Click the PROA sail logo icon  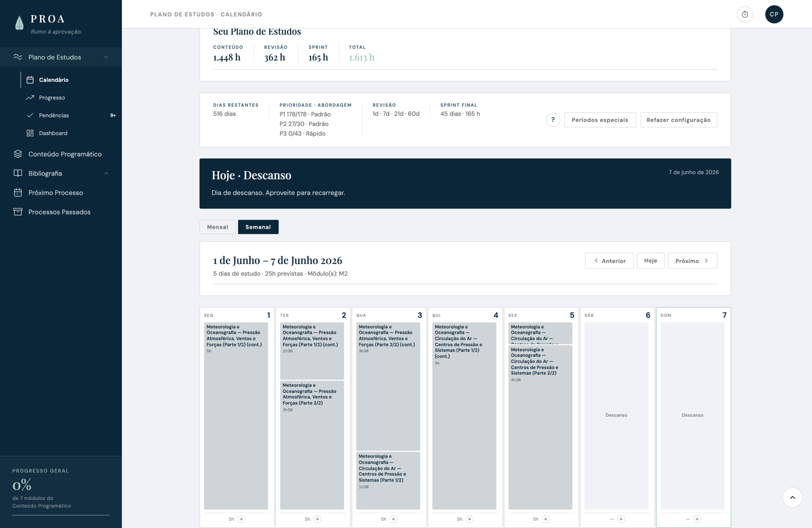[19, 23]
